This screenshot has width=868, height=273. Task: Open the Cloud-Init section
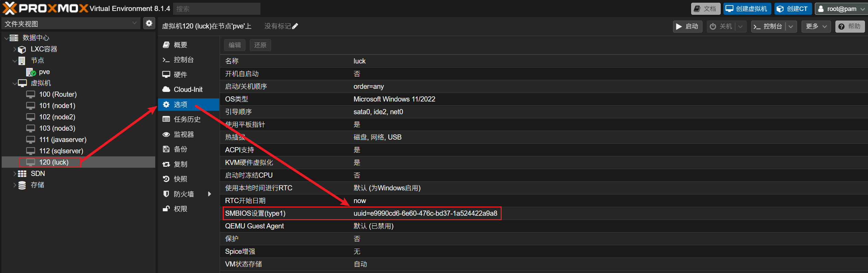(x=188, y=90)
